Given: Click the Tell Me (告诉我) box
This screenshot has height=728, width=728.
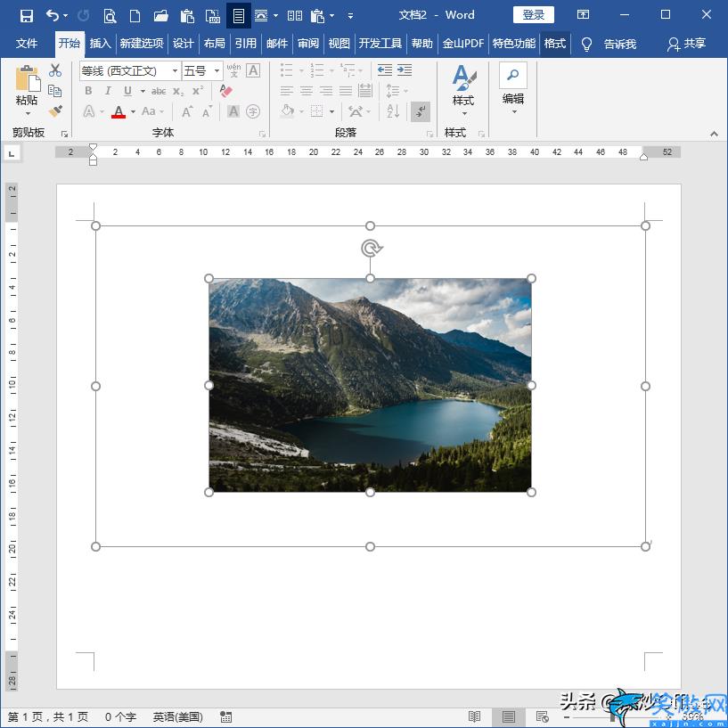Looking at the screenshot, I should (x=620, y=44).
